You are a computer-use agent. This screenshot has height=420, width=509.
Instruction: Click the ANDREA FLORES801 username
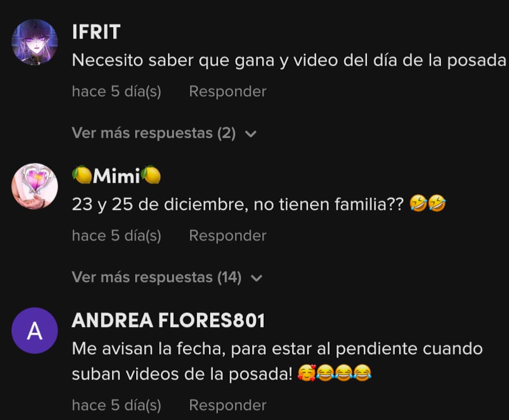(x=169, y=320)
